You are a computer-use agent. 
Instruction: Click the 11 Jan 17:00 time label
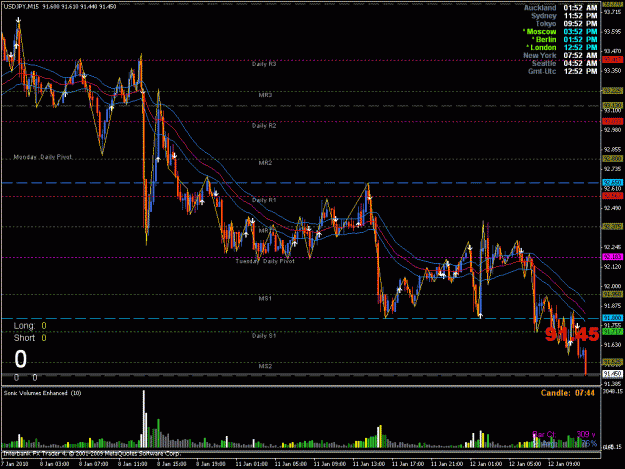point(408,464)
